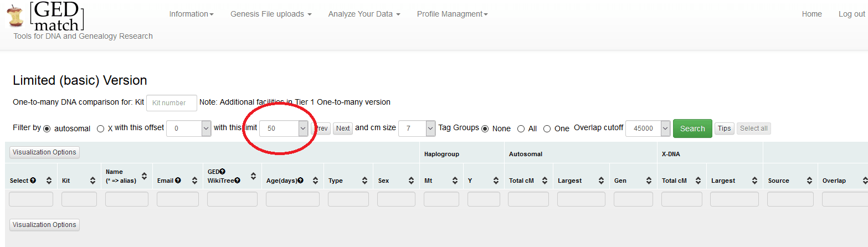The height and width of the screenshot is (247, 868).
Task: Click the Name column filter box
Action: 127,199
